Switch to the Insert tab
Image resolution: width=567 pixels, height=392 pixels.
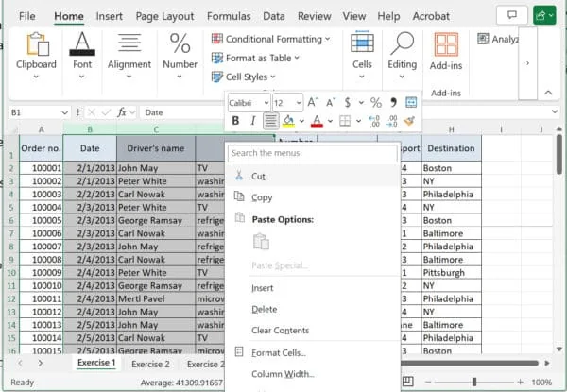click(x=110, y=16)
